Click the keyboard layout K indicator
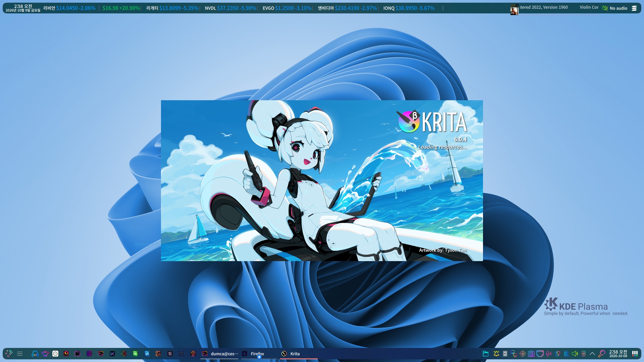This screenshot has width=644, height=362. coord(505,354)
